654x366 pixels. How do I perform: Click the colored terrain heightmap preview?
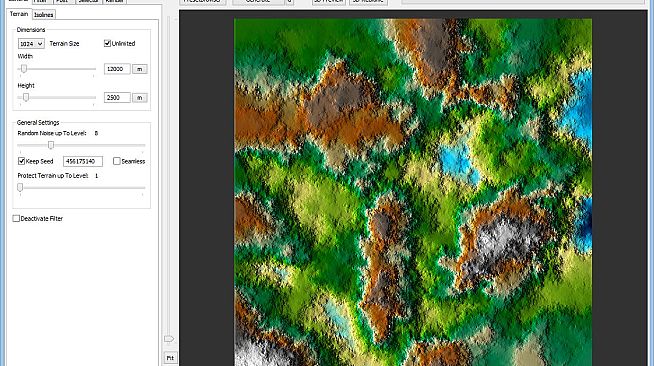tap(413, 192)
